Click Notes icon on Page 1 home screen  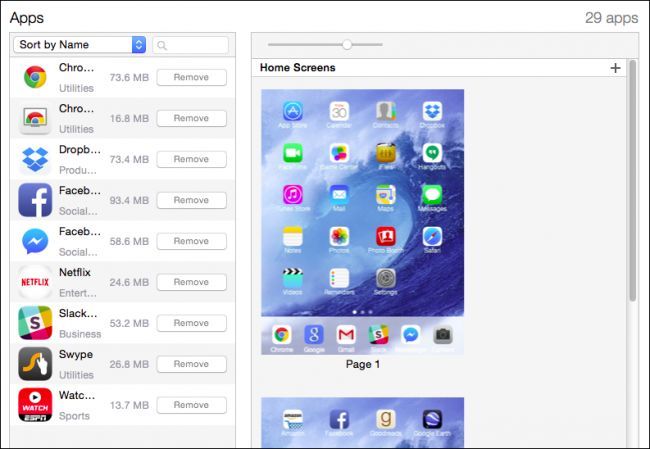pyautogui.click(x=293, y=236)
